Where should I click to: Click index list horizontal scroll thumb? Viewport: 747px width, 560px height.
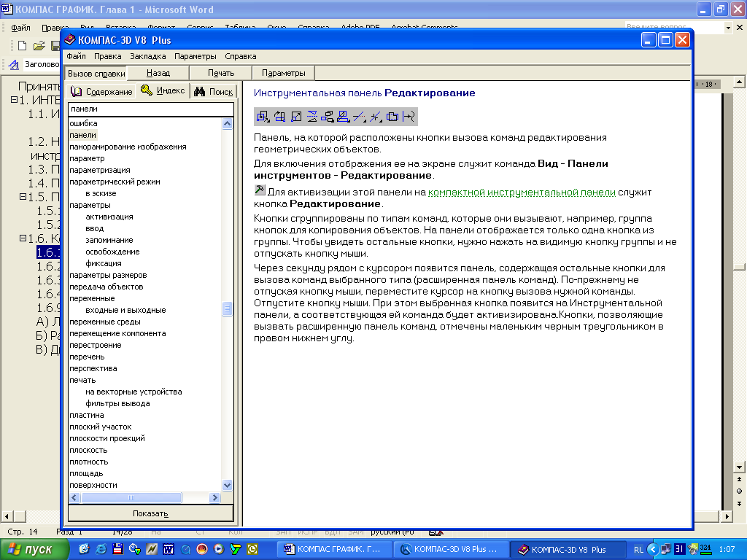click(131, 497)
